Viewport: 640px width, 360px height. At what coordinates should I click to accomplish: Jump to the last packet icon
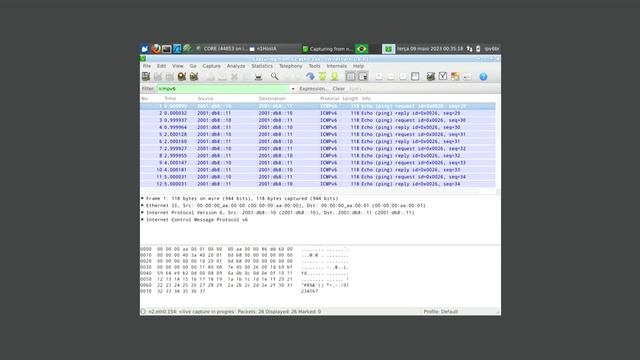pyautogui.click(x=334, y=76)
